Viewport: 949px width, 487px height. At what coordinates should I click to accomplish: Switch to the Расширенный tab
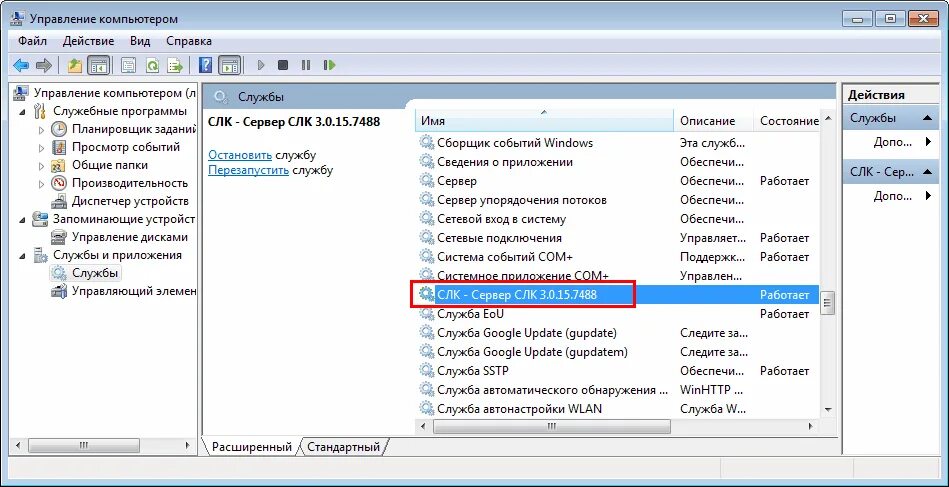pos(251,447)
